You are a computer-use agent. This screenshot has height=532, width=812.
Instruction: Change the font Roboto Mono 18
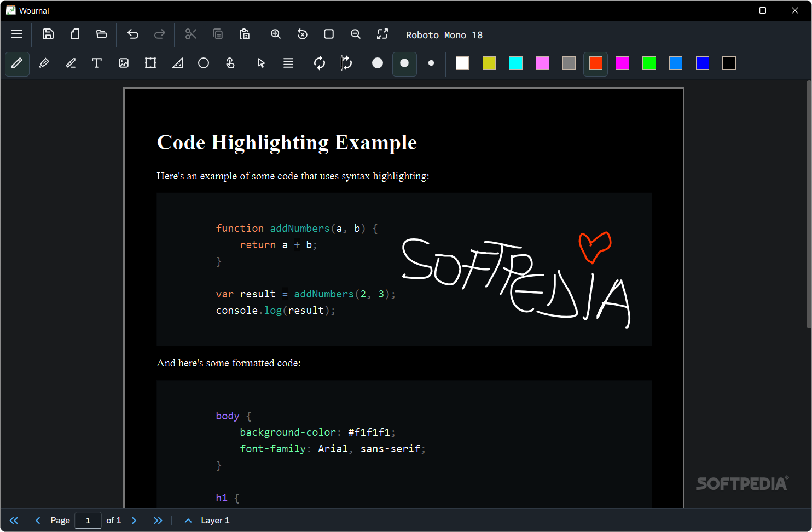pyautogui.click(x=444, y=35)
